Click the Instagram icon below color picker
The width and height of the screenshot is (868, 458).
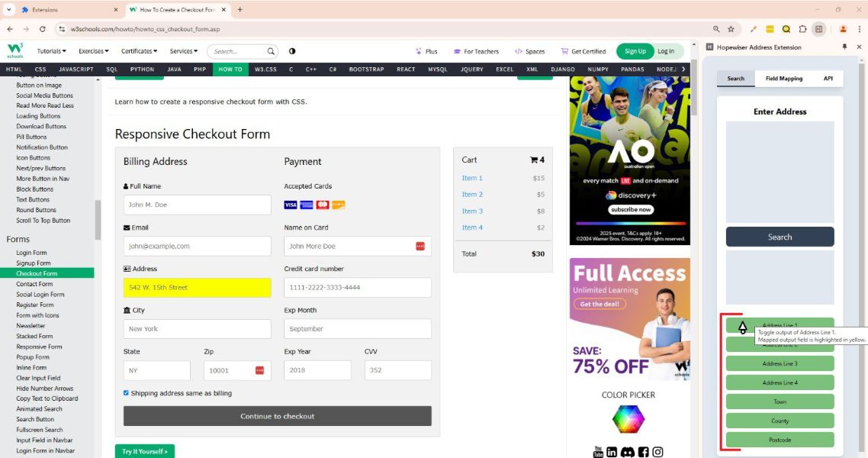pyautogui.click(x=657, y=452)
